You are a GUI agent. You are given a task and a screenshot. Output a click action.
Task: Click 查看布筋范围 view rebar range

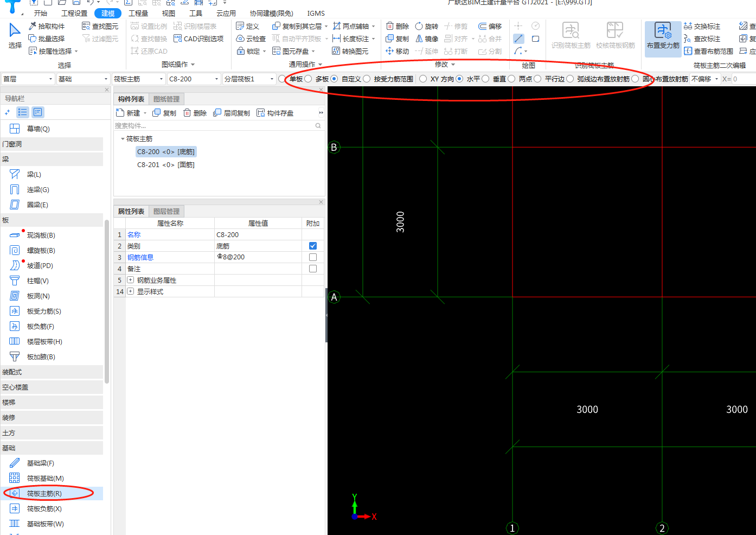(x=708, y=51)
